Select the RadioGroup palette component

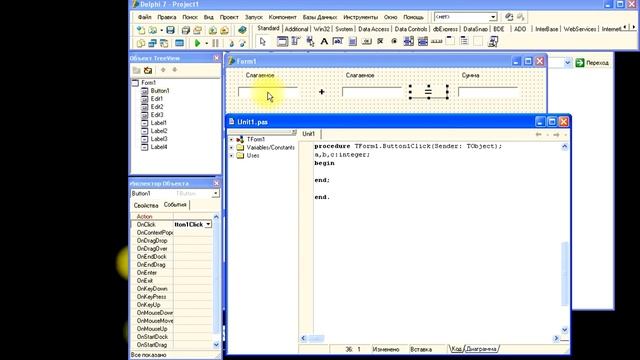tap(464, 41)
